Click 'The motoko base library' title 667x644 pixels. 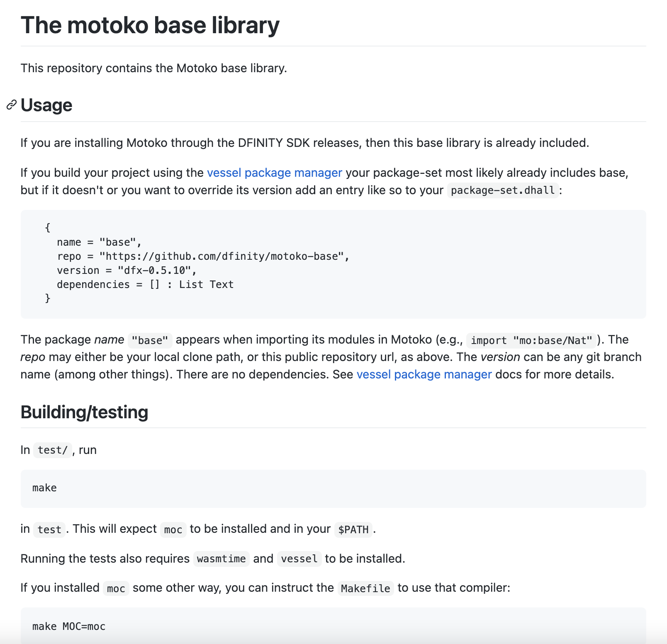tap(150, 25)
